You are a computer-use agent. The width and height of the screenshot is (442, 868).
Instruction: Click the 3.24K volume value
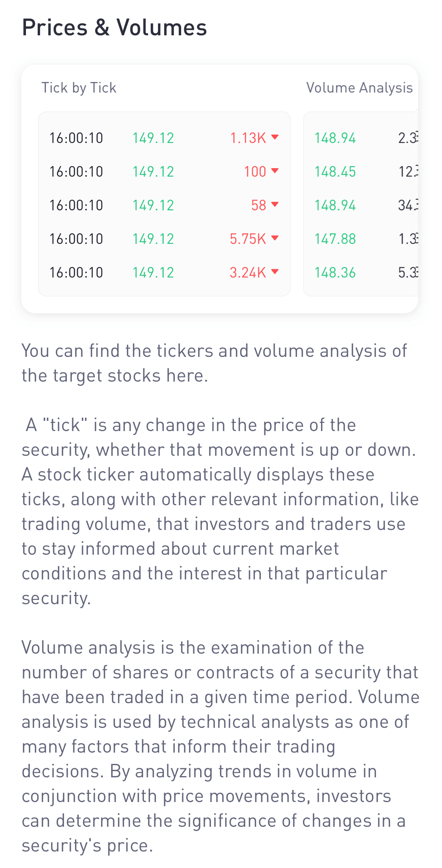click(248, 272)
